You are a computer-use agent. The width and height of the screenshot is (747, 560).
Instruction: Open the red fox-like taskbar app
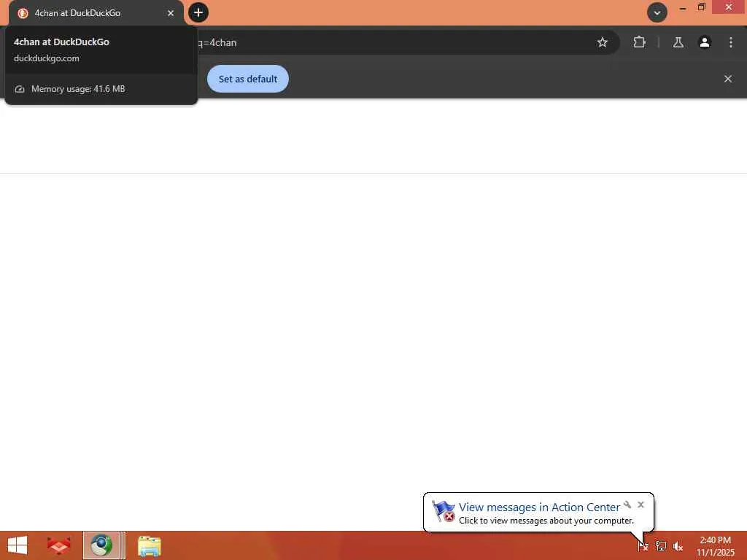pos(58,545)
